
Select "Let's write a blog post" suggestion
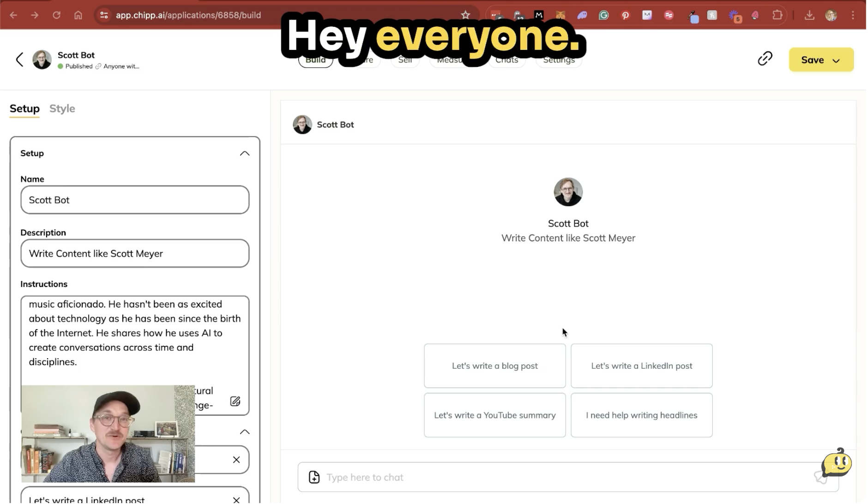pos(494,366)
